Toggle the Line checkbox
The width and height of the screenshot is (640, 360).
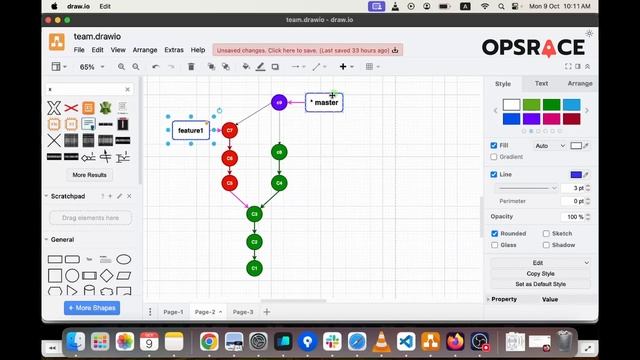[493, 174]
